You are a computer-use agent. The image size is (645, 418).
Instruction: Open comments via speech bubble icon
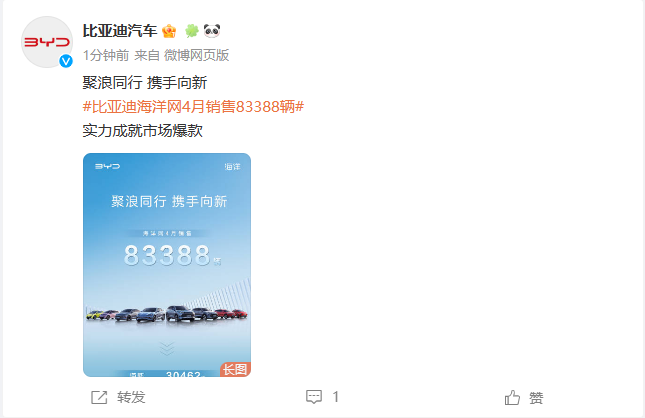tap(314, 397)
